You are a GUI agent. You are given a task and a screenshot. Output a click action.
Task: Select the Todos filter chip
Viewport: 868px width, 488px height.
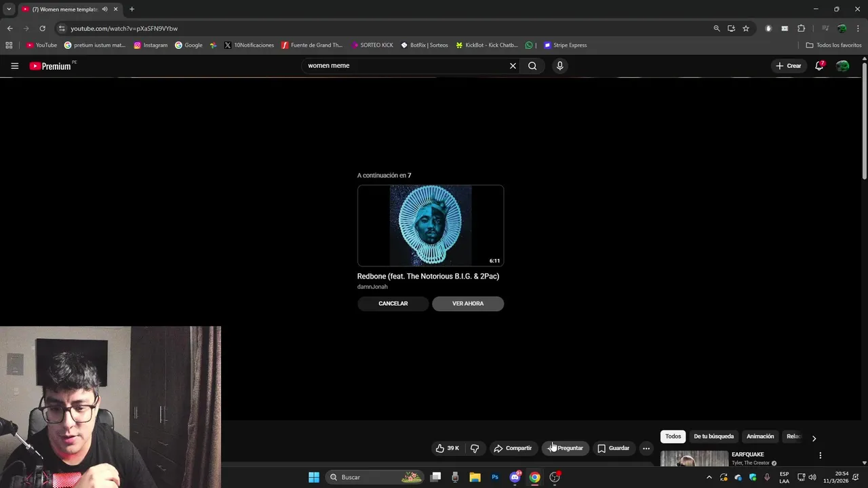[673, 436]
